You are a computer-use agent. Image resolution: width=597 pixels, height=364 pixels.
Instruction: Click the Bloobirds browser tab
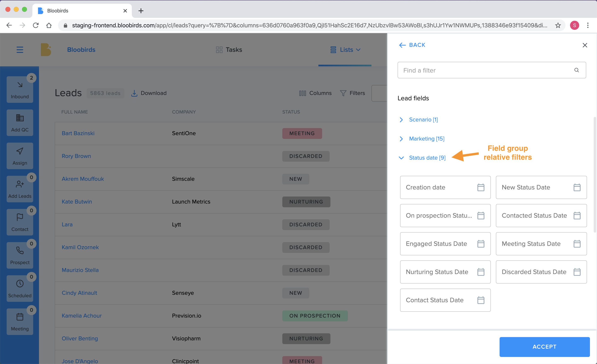tap(82, 11)
